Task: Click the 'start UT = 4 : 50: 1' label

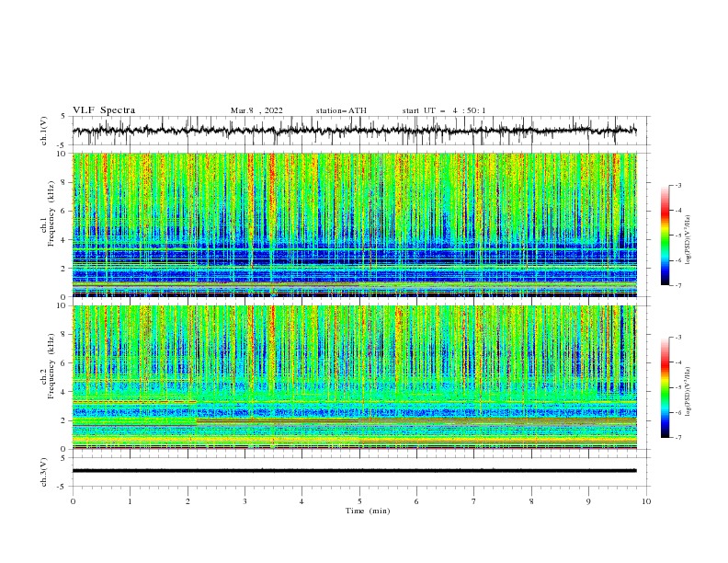Action: (444, 110)
